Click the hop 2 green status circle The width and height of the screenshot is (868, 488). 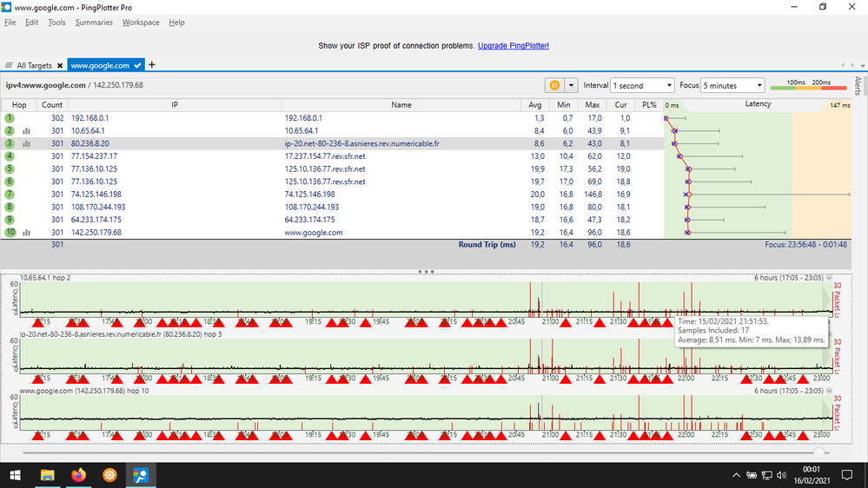[x=10, y=130]
